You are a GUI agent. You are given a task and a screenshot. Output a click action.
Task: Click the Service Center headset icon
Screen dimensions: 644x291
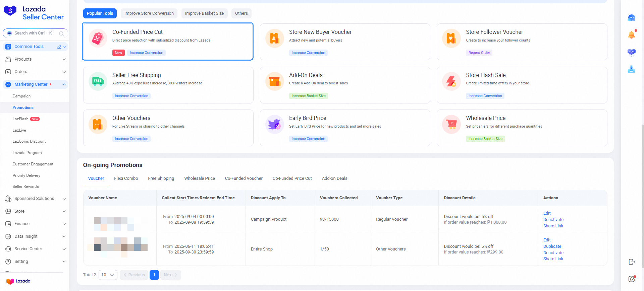pyautogui.click(x=8, y=249)
